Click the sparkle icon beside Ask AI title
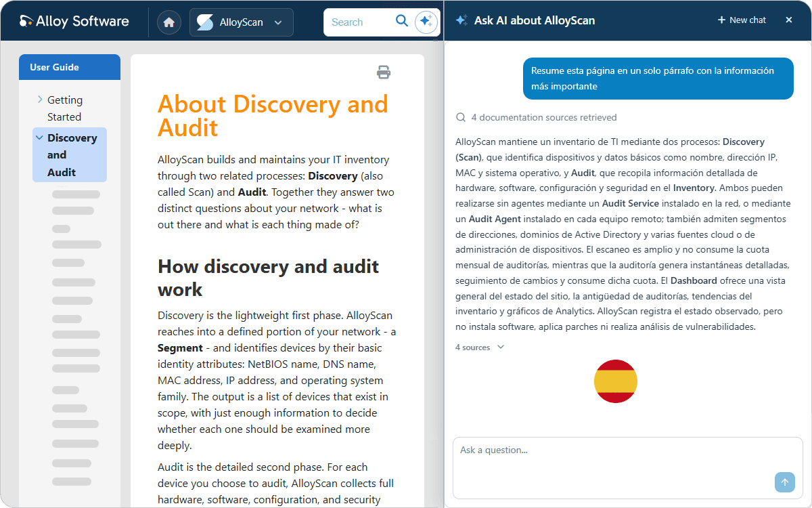This screenshot has width=812, height=508. click(x=461, y=20)
